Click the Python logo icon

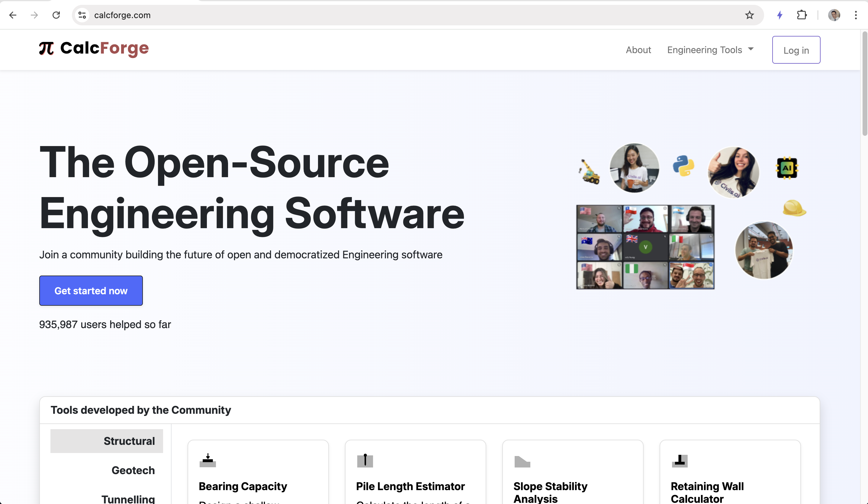tap(683, 166)
